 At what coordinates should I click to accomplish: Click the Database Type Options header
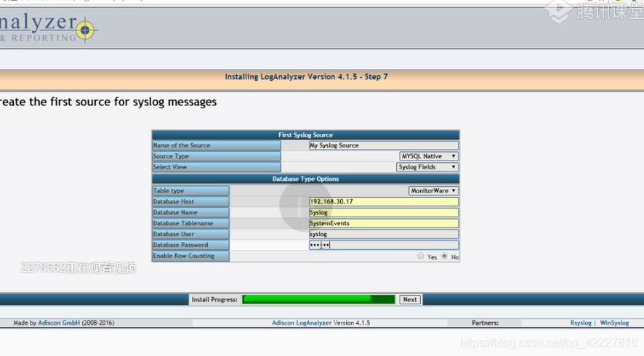click(305, 179)
